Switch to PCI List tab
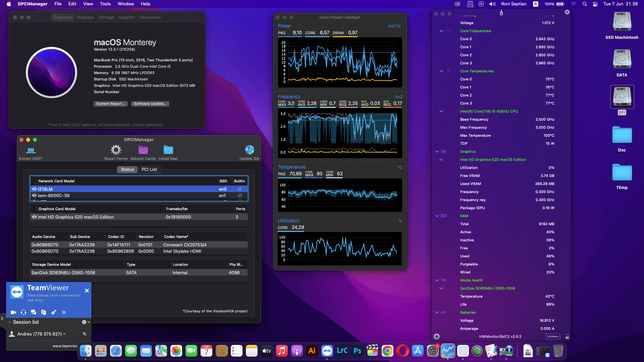 point(149,169)
